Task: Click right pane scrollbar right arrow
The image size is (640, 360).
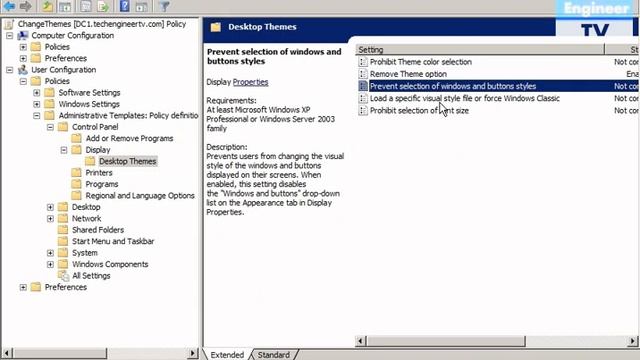Action: pos(632,341)
